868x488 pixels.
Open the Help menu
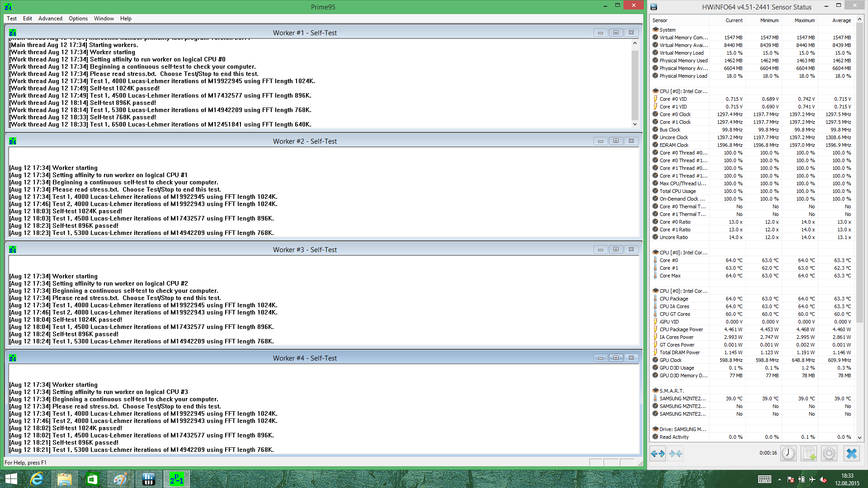126,19
